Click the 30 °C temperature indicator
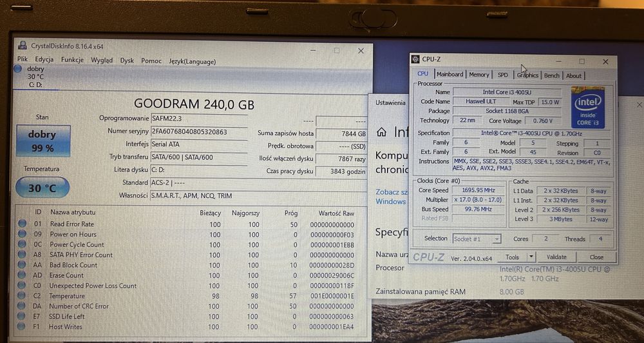644x343 pixels. [x=43, y=188]
